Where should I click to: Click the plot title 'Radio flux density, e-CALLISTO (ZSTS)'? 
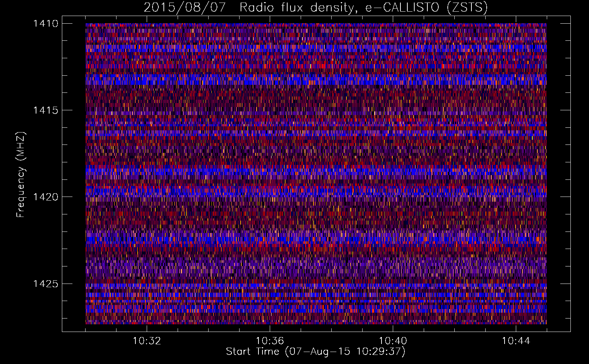(364, 7)
